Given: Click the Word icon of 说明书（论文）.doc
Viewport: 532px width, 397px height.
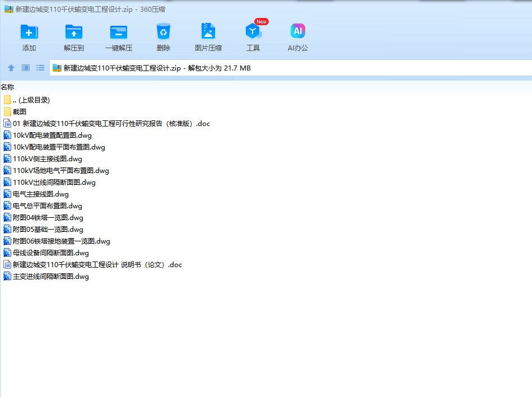Looking at the screenshot, I should (x=7, y=265).
